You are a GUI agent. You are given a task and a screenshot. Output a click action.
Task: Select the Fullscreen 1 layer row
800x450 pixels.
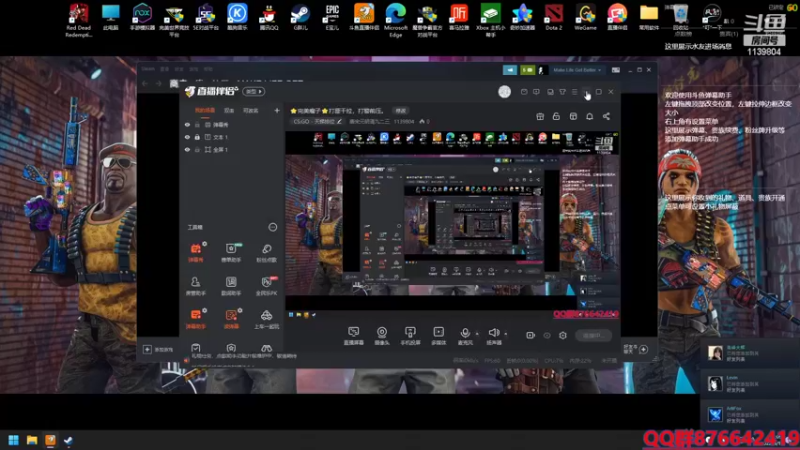pos(231,149)
